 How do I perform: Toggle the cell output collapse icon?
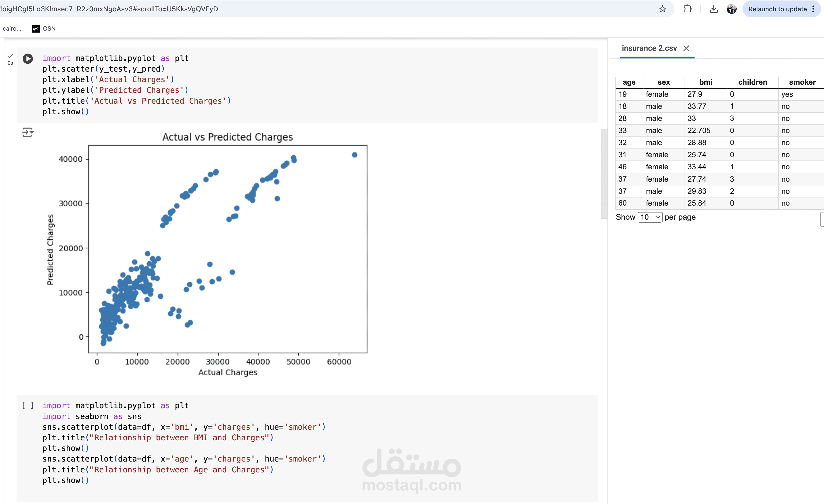coord(28,132)
